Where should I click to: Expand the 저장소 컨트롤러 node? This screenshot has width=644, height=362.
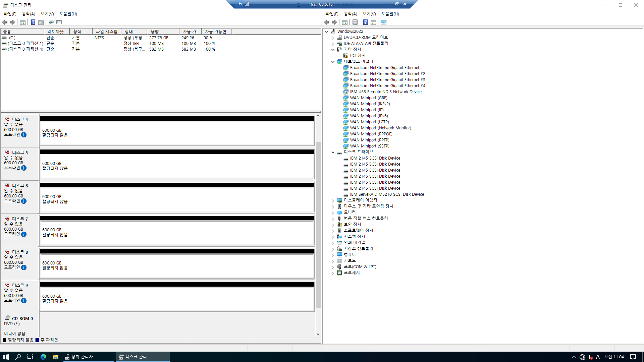(x=333, y=249)
